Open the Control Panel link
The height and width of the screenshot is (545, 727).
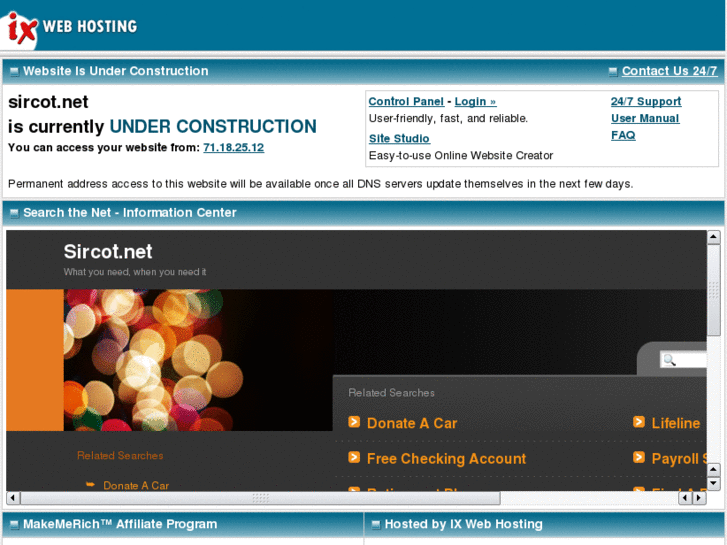[406, 102]
